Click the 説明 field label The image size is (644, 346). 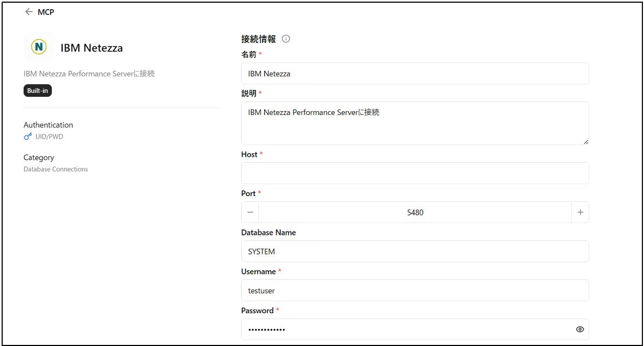point(249,93)
